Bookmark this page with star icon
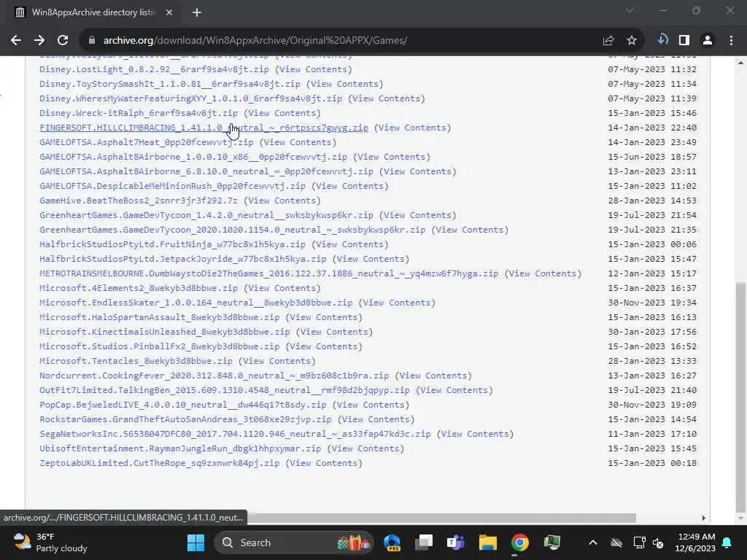Screen dimensions: 747x560 click(x=632, y=41)
